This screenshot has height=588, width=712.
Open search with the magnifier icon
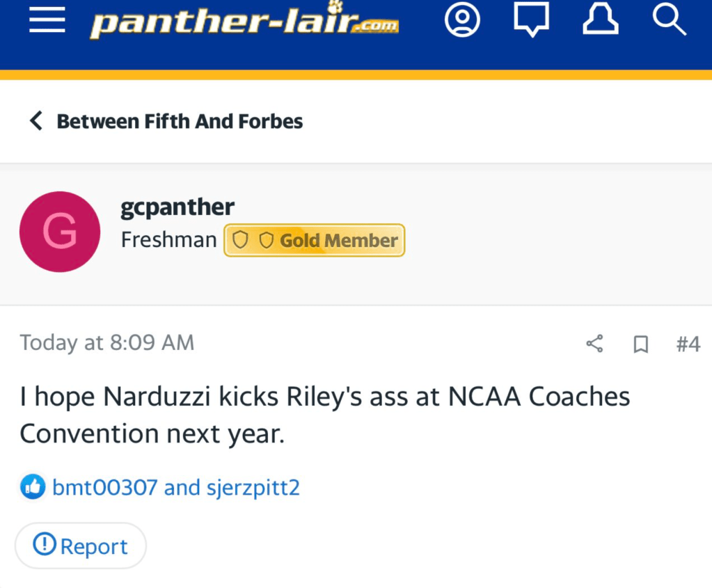[x=669, y=20]
